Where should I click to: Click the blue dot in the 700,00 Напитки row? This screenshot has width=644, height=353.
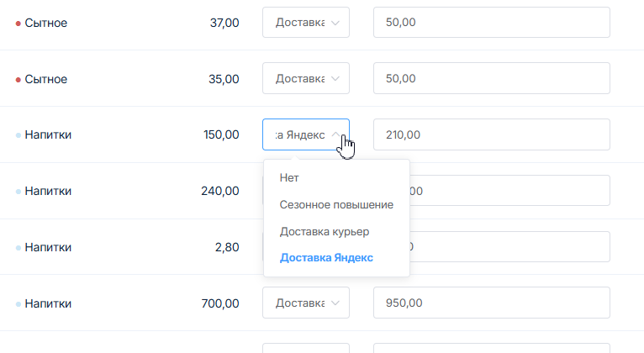[x=18, y=304]
